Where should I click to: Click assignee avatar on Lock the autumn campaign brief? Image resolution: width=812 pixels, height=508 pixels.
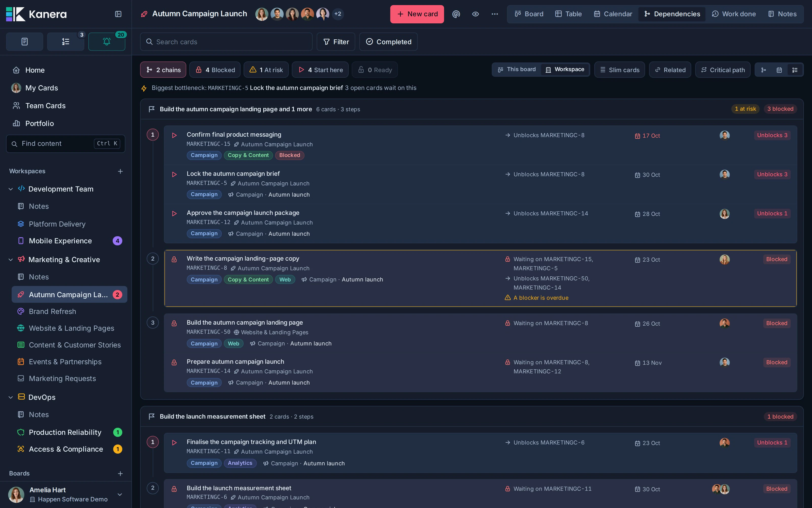[x=724, y=174]
